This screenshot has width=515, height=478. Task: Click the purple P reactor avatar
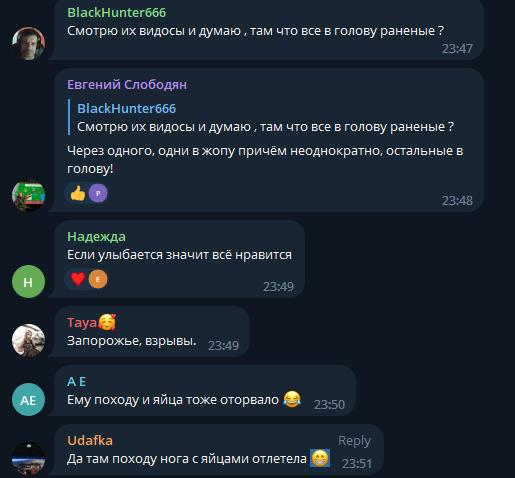coord(98,193)
